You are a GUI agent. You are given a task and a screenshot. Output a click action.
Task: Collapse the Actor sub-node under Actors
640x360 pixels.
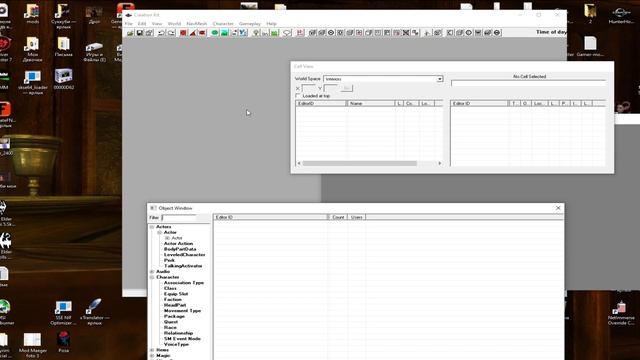[160, 232]
